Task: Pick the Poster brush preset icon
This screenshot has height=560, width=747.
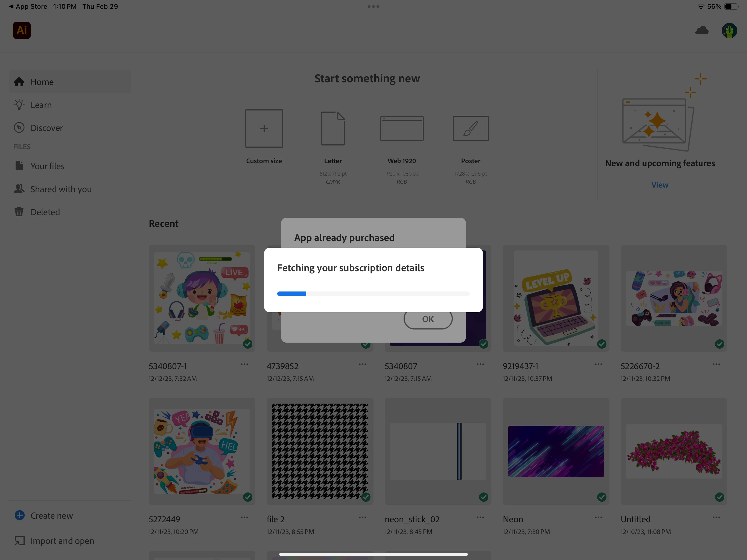Action: (x=470, y=128)
